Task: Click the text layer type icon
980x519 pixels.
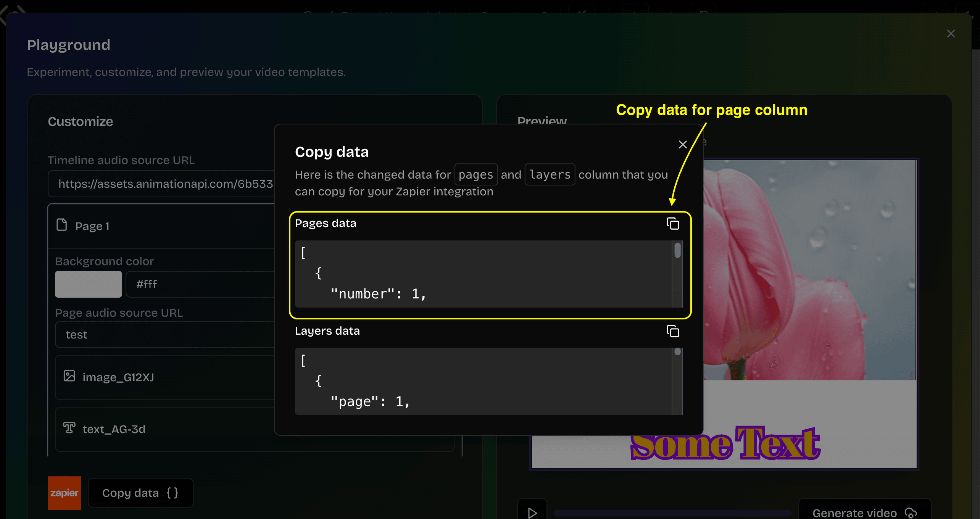Action: pos(69,428)
